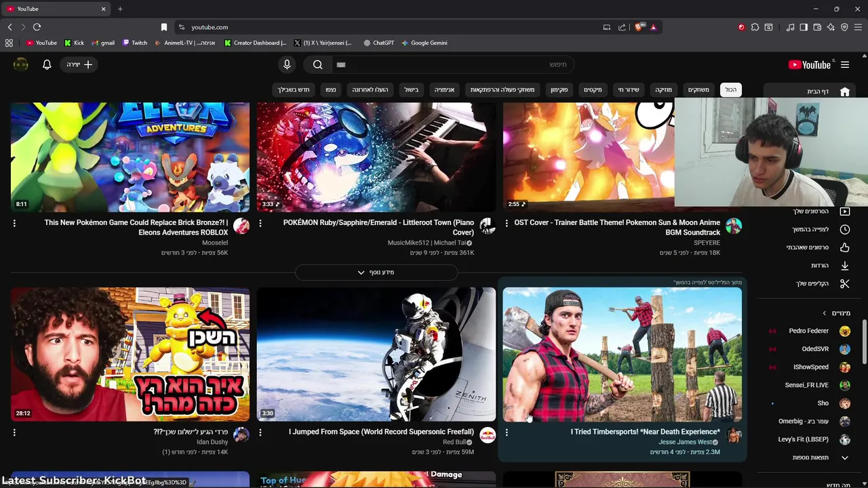
Task: Open Pedro Federer subscription channel
Action: tap(808, 331)
